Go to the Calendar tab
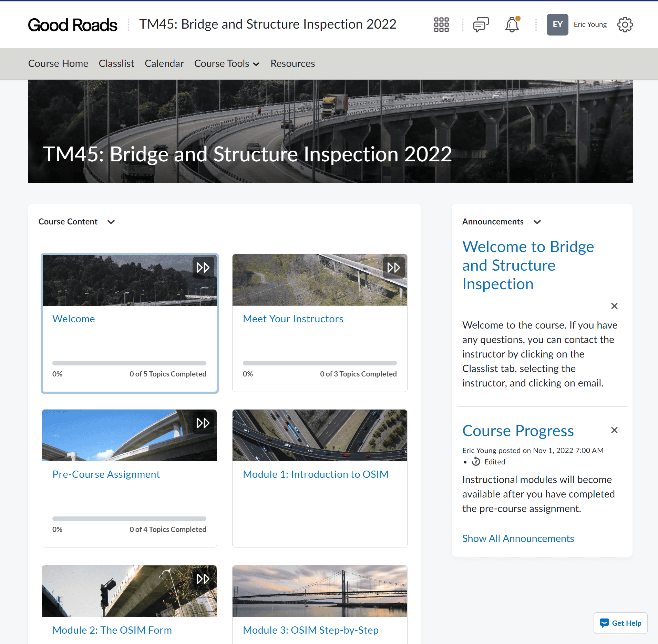The height and width of the screenshot is (644, 658). (164, 63)
